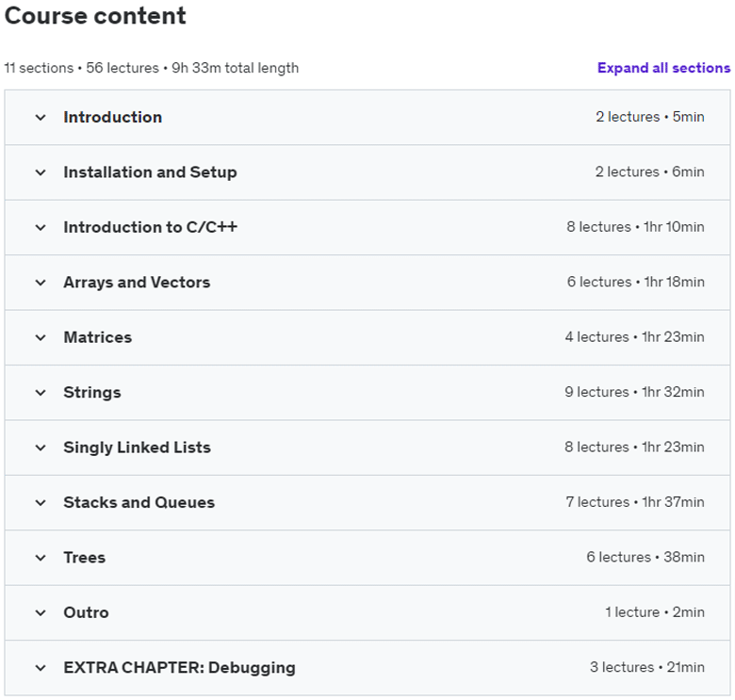735x700 pixels.
Task: Expand the Strings section chevron
Action: click(41, 393)
